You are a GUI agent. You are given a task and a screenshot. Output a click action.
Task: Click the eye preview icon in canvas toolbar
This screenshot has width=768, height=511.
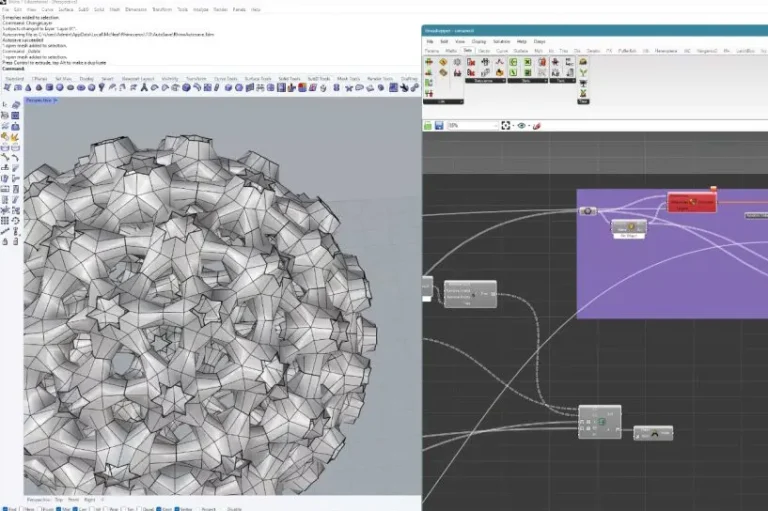pyautogui.click(x=523, y=126)
